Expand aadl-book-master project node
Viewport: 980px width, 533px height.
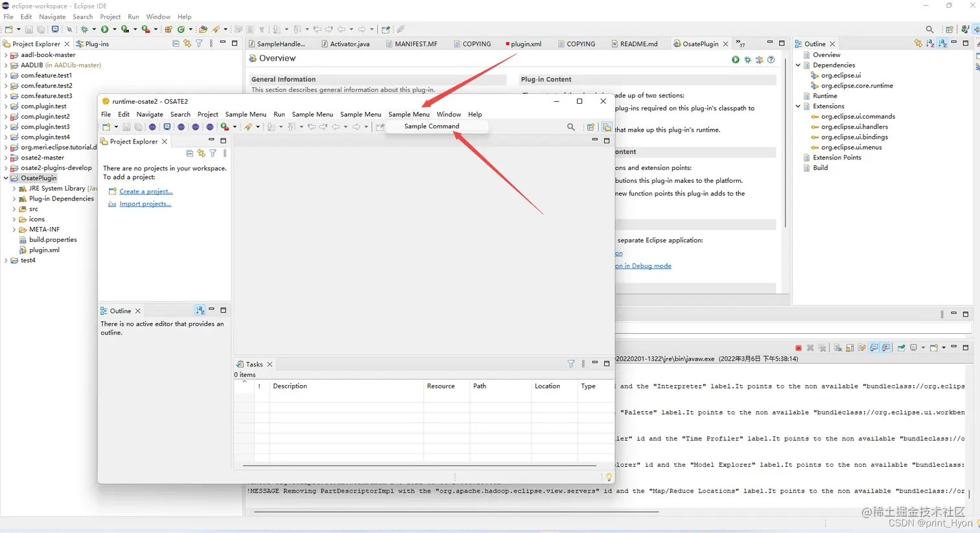pyautogui.click(x=6, y=55)
